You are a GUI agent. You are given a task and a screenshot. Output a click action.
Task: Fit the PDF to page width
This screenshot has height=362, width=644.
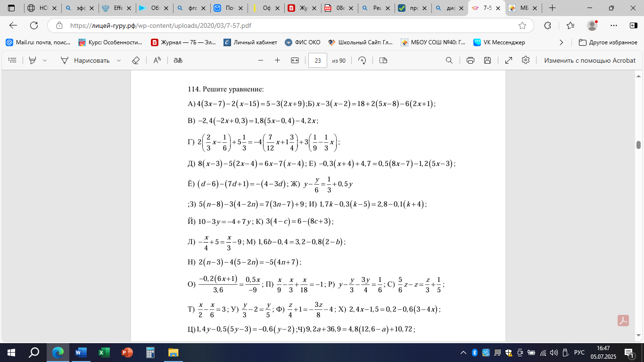(295, 60)
